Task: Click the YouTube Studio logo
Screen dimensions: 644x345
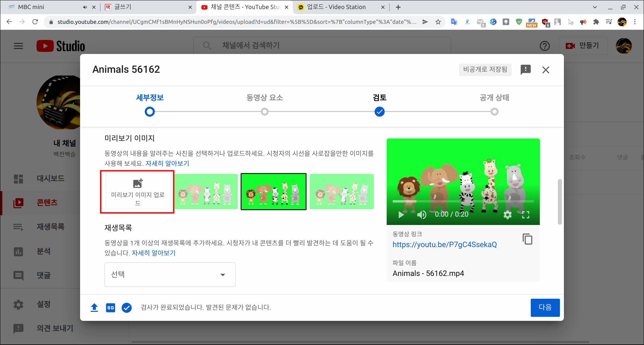Action: [60, 46]
